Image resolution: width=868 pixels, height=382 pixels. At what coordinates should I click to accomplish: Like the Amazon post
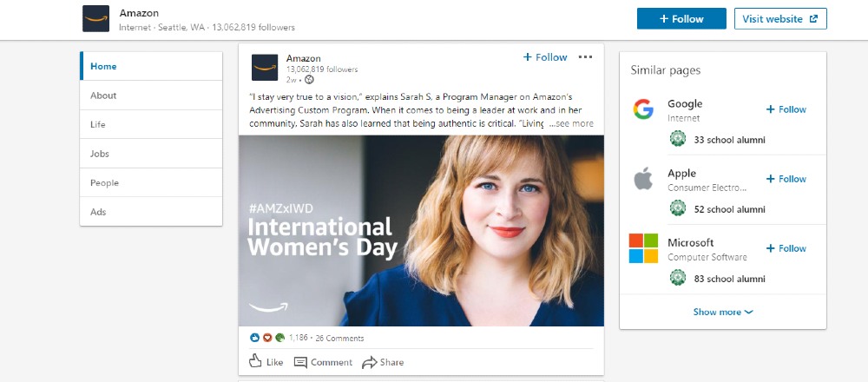coord(266,362)
